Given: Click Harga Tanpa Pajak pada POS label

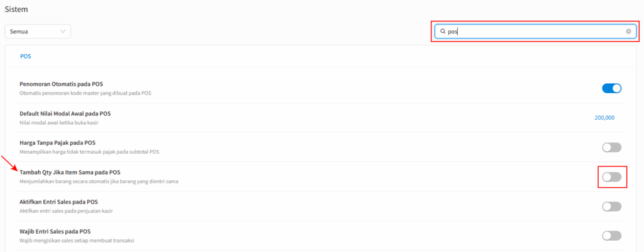Looking at the screenshot, I should 57,143.
